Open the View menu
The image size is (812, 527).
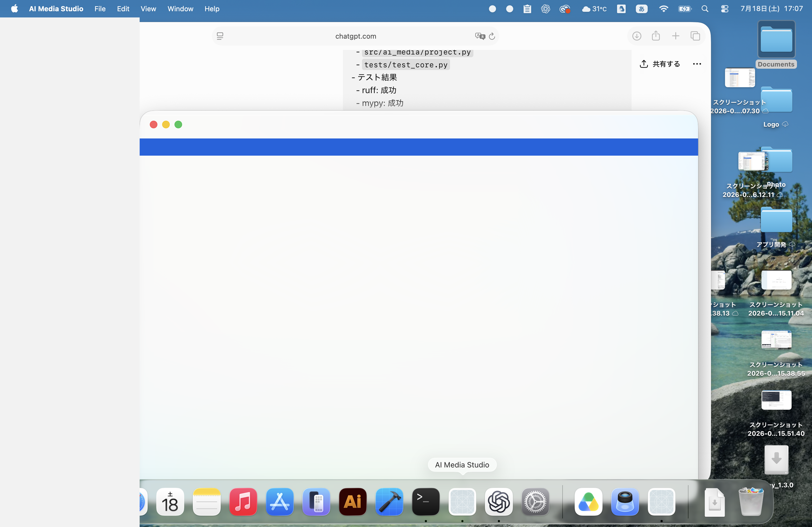click(148, 9)
